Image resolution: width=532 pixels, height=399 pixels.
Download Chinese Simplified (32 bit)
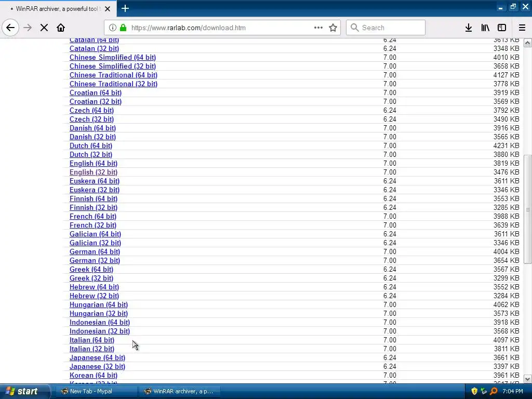[x=113, y=66]
